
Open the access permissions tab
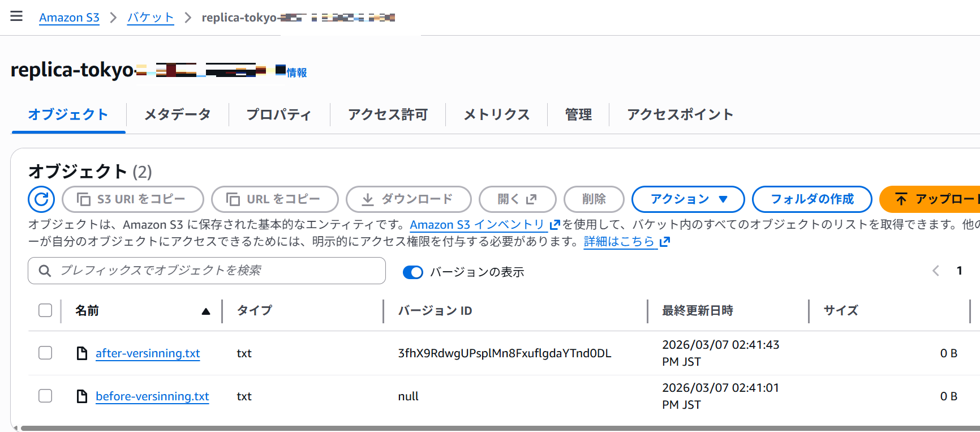click(388, 115)
